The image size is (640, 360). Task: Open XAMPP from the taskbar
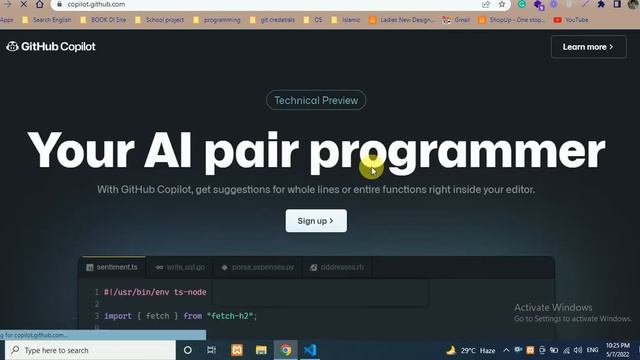pyautogui.click(x=237, y=350)
